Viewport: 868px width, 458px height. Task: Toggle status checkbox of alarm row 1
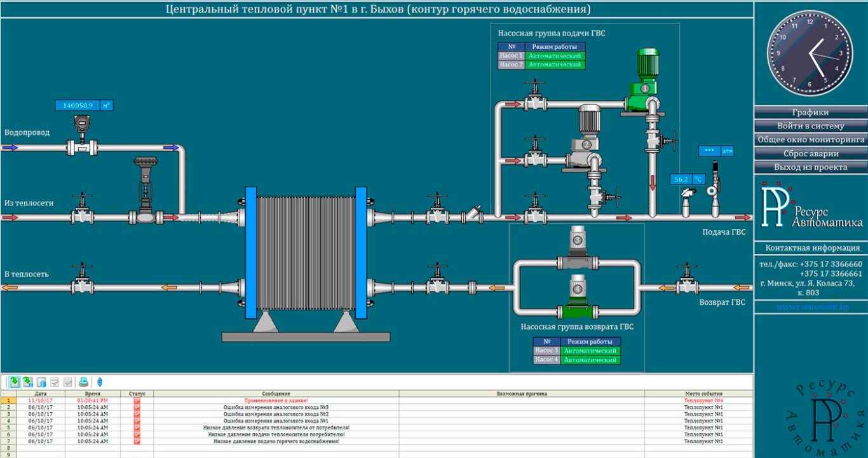pyautogui.click(x=137, y=401)
